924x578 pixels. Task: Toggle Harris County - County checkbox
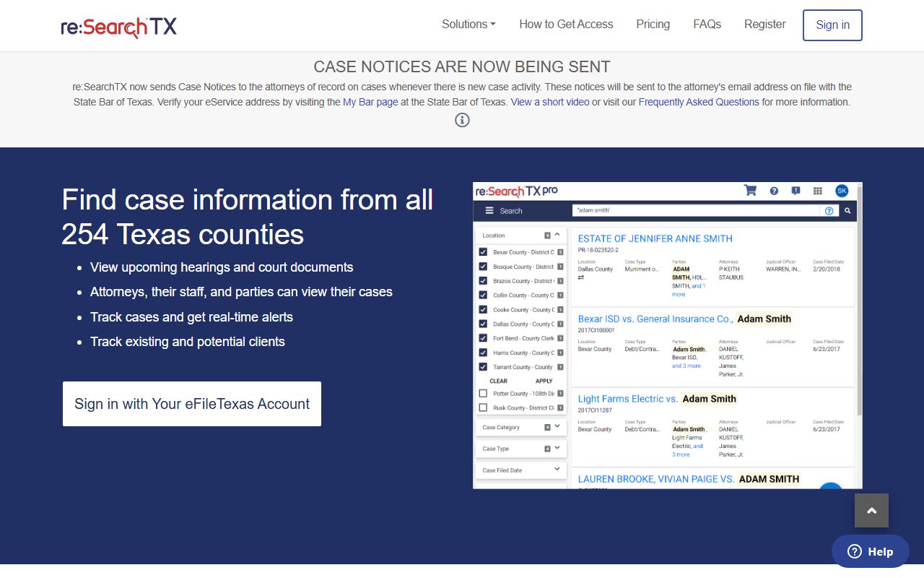click(x=483, y=353)
